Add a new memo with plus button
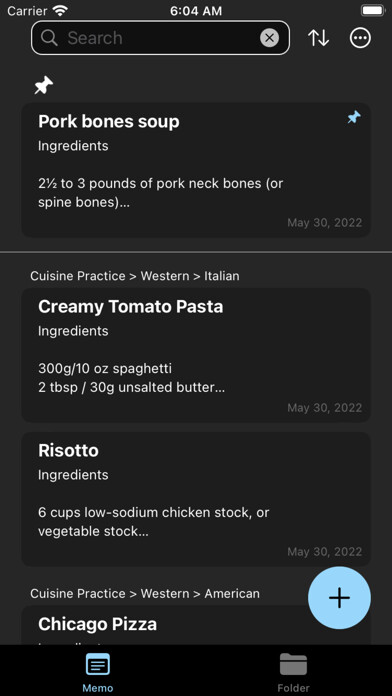The height and width of the screenshot is (696, 392). point(339,597)
